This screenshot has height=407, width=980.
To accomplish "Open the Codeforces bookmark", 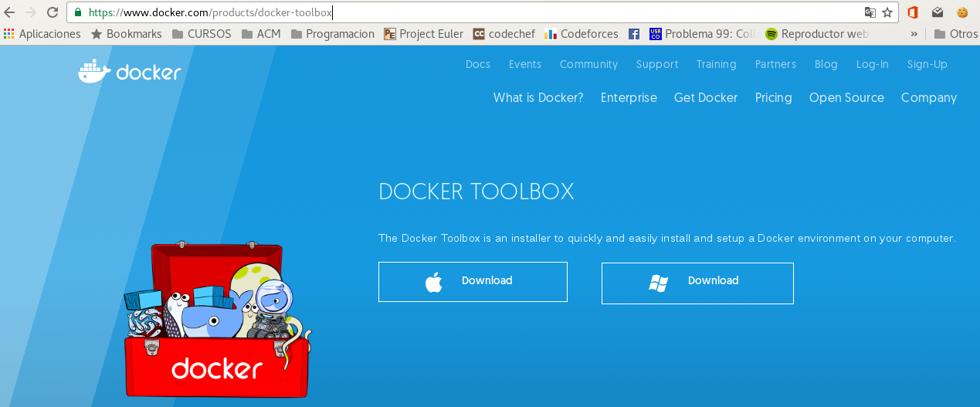I will click(x=582, y=34).
